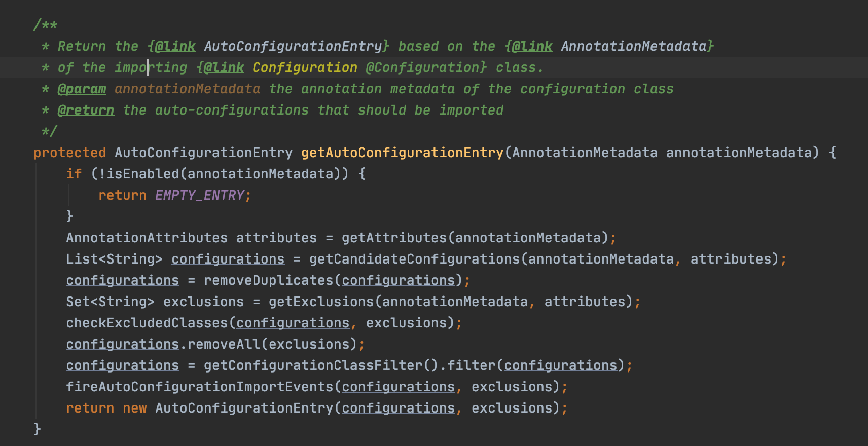This screenshot has height=446, width=868.
Task: Click the isEnabled method call
Action: (x=142, y=174)
